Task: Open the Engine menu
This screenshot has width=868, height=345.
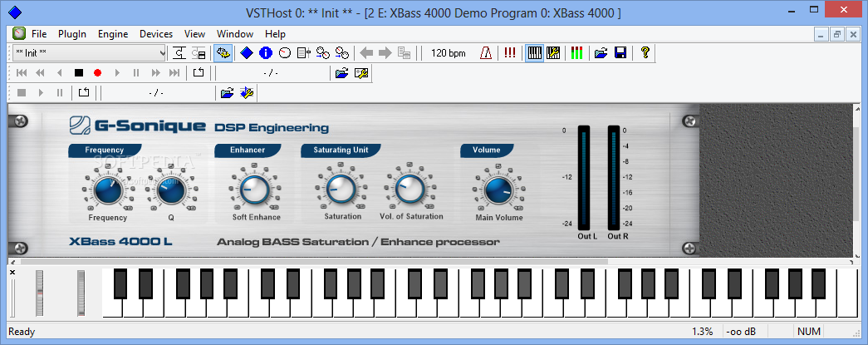Action: (113, 34)
